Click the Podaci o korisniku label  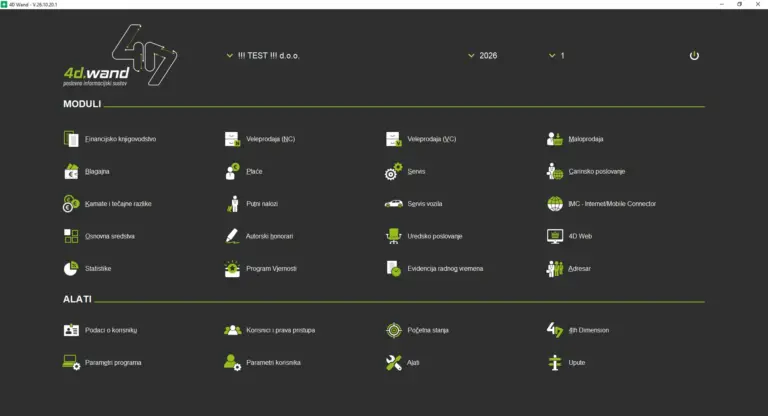click(x=111, y=330)
